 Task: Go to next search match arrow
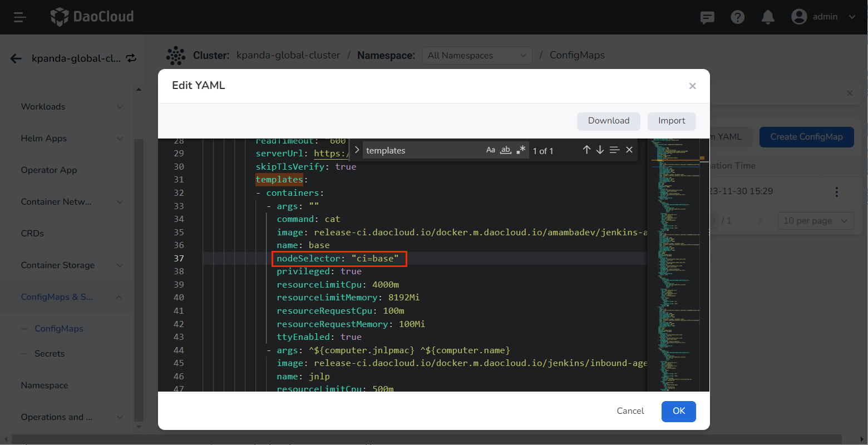pyautogui.click(x=600, y=150)
